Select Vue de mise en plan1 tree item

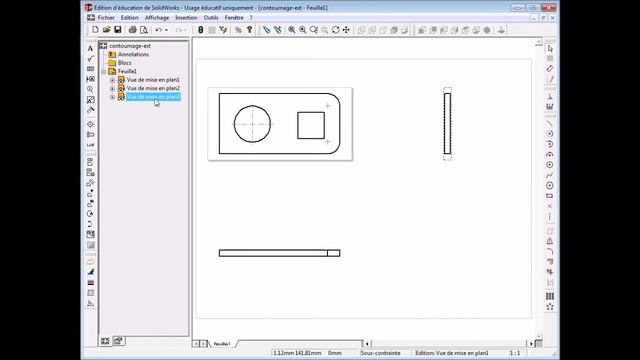pos(153,80)
